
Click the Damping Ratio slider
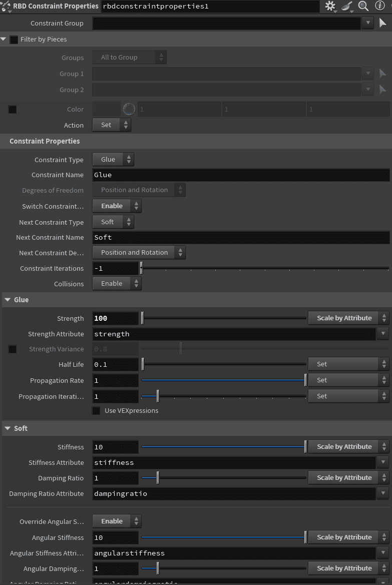pyautogui.click(x=224, y=477)
